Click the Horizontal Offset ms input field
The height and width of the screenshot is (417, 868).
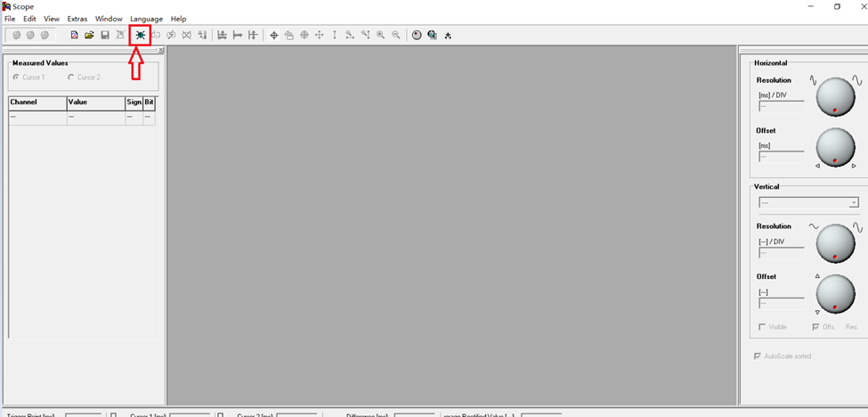click(781, 157)
